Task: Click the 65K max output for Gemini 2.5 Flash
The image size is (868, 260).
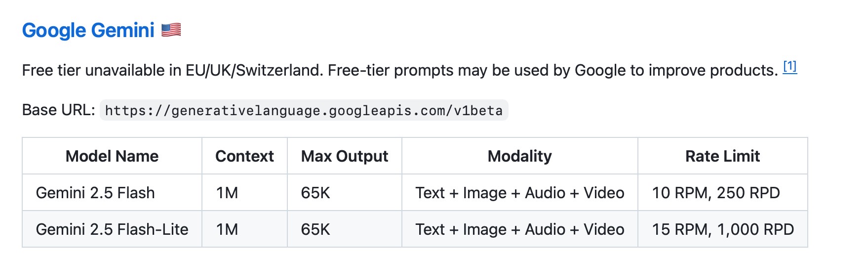Action: pyautogui.click(x=316, y=193)
